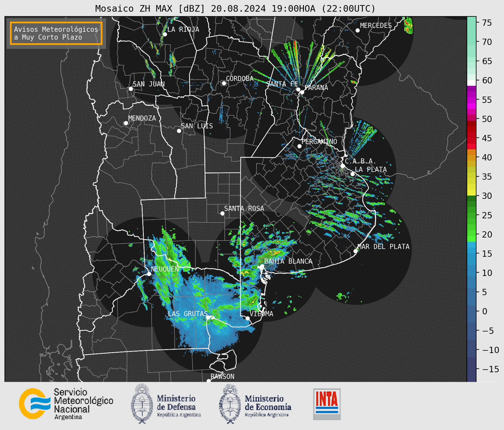The image size is (504, 430).
Task: Select the Santa Fe city marker dot
Action: tap(298, 89)
